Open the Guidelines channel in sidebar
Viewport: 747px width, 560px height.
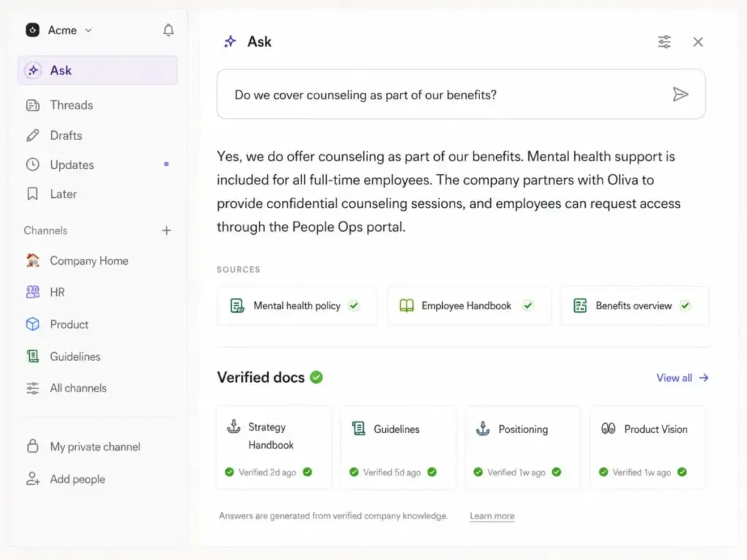(x=98, y=357)
